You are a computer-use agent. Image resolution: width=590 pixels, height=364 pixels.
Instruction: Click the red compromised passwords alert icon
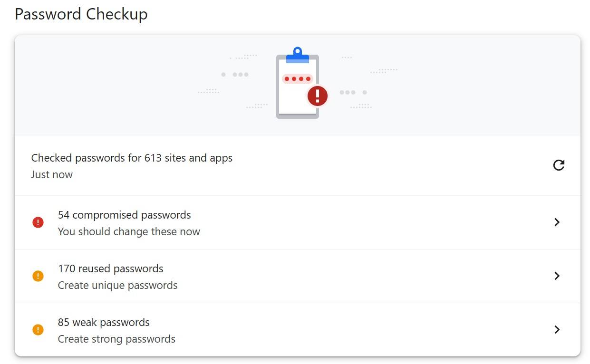38,222
